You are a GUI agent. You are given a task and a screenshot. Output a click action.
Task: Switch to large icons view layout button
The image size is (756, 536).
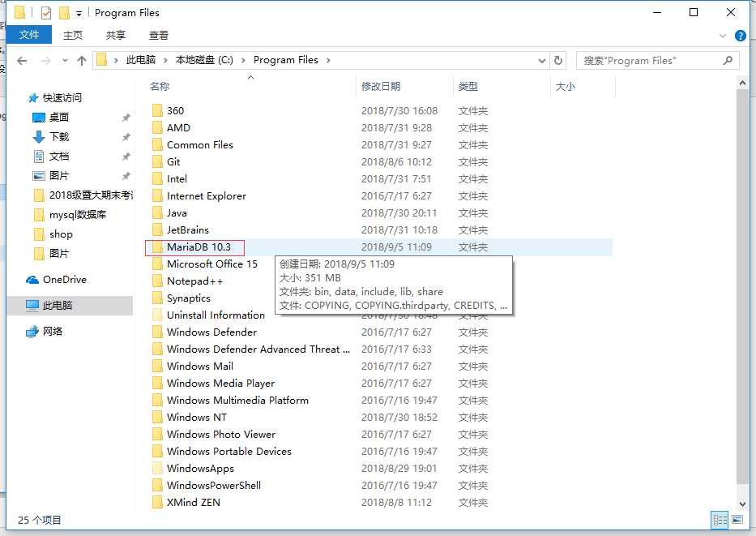[737, 520]
